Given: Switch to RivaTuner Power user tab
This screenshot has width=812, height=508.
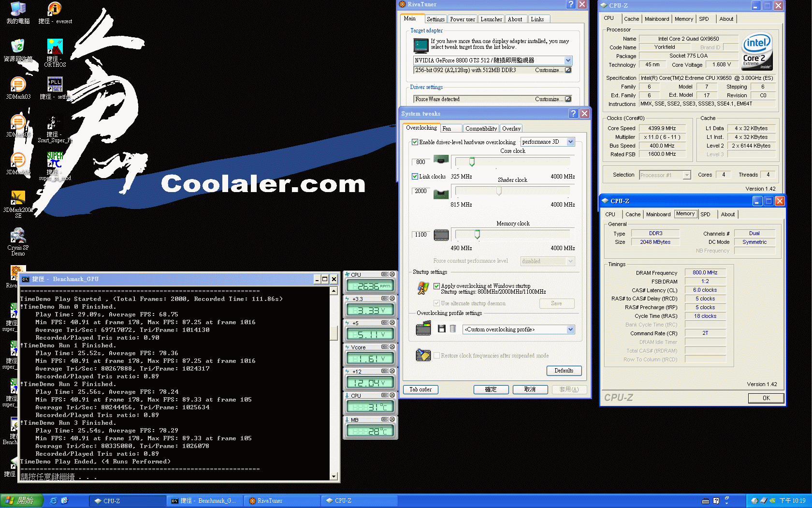Looking at the screenshot, I should coord(462,19).
